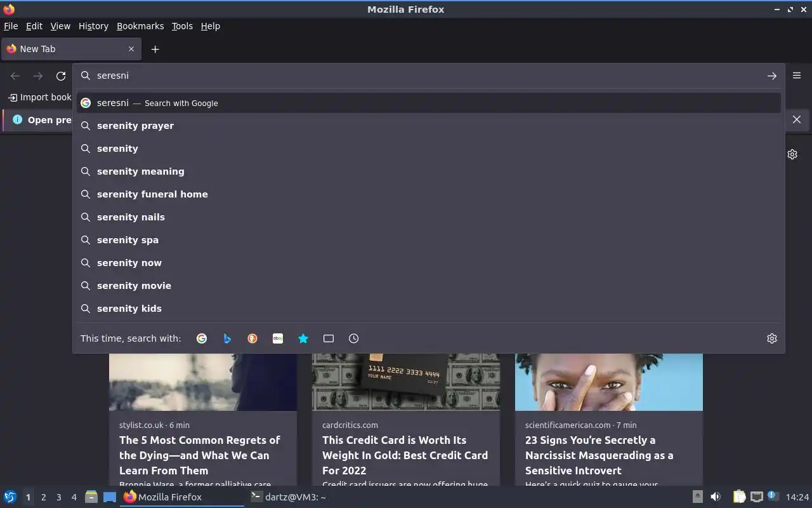Search history using the clock icon
This screenshot has width=812, height=508.
pos(354,338)
